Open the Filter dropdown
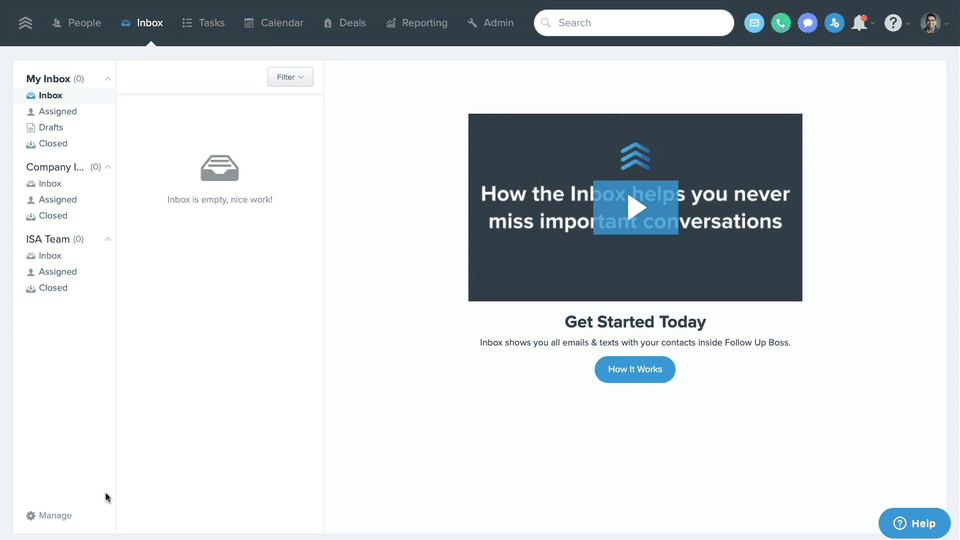Screen dimensions: 960x540 coord(290,77)
